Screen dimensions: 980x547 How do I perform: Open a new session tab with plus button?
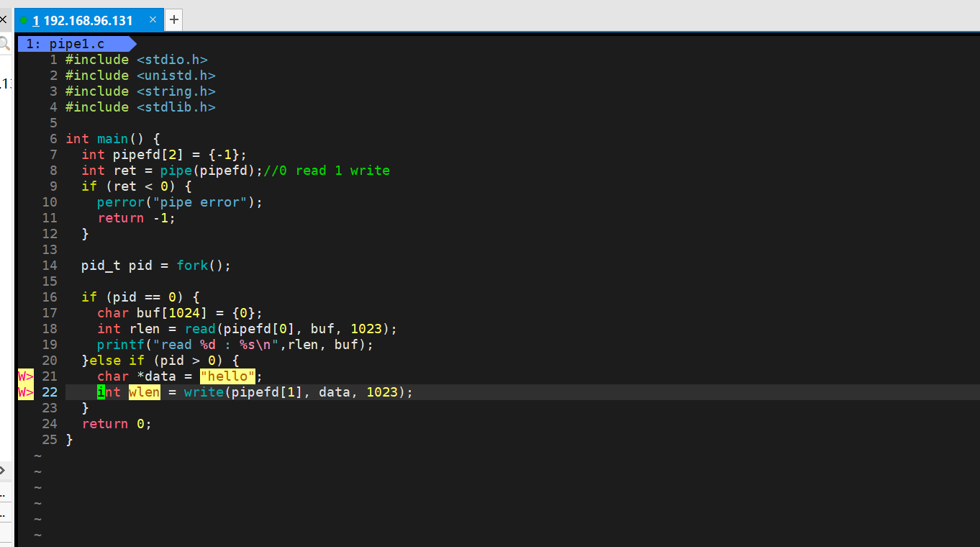(x=174, y=20)
